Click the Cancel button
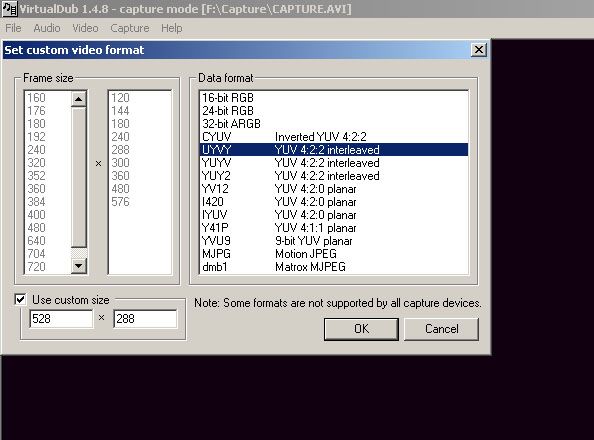Image resolution: width=594 pixels, height=440 pixels. [x=441, y=329]
